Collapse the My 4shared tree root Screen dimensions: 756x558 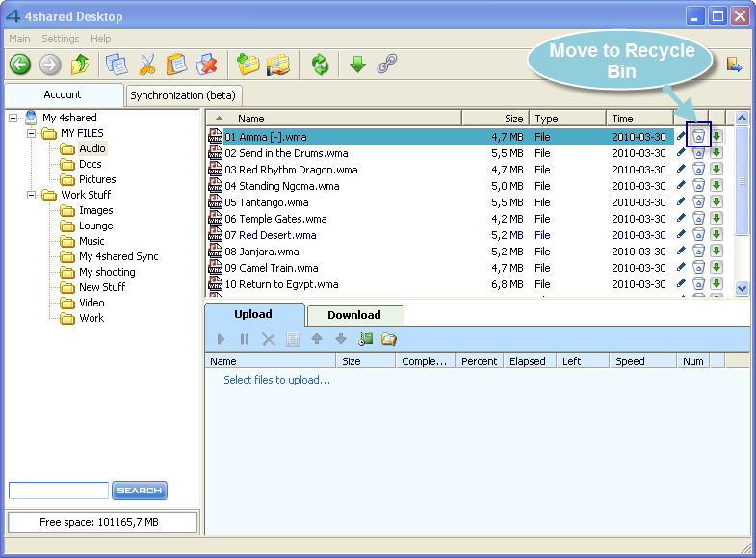click(13, 118)
